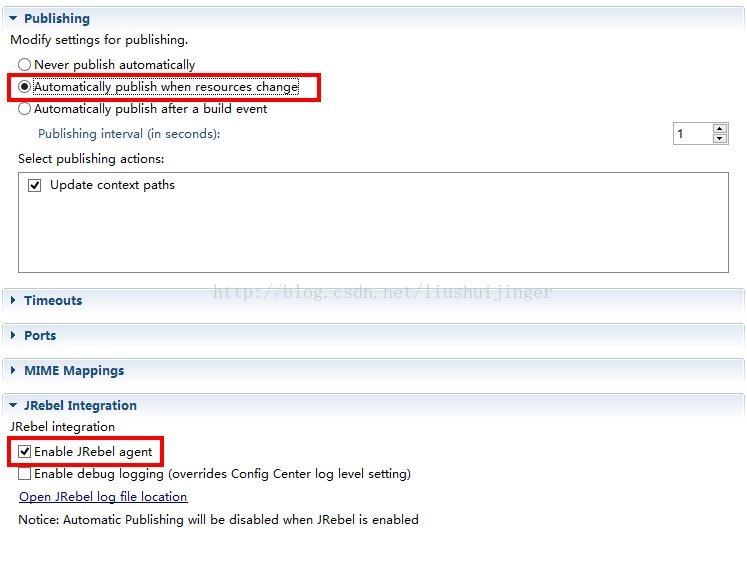Collapse the JRebel Integration section
The width and height of the screenshot is (747, 562).
(x=13, y=405)
